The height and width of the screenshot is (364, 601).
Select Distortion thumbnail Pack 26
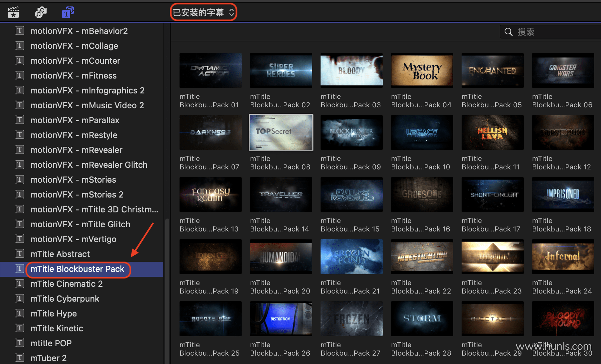[281, 319]
